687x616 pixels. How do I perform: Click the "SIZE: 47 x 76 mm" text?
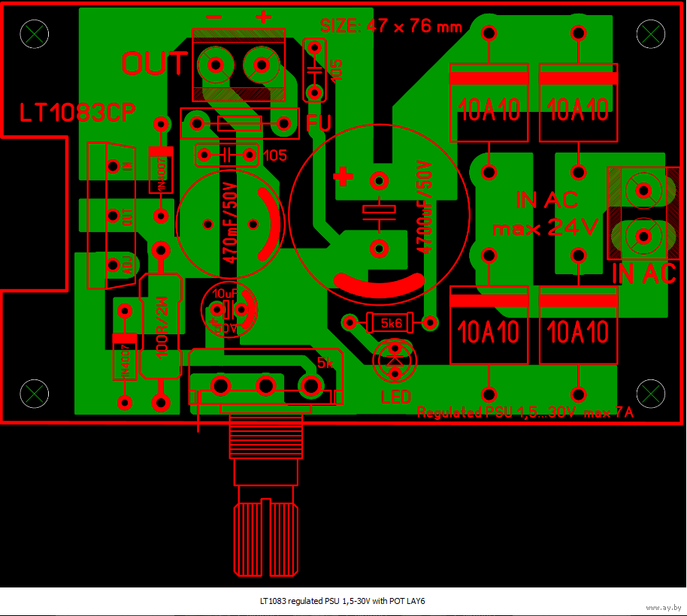391,26
